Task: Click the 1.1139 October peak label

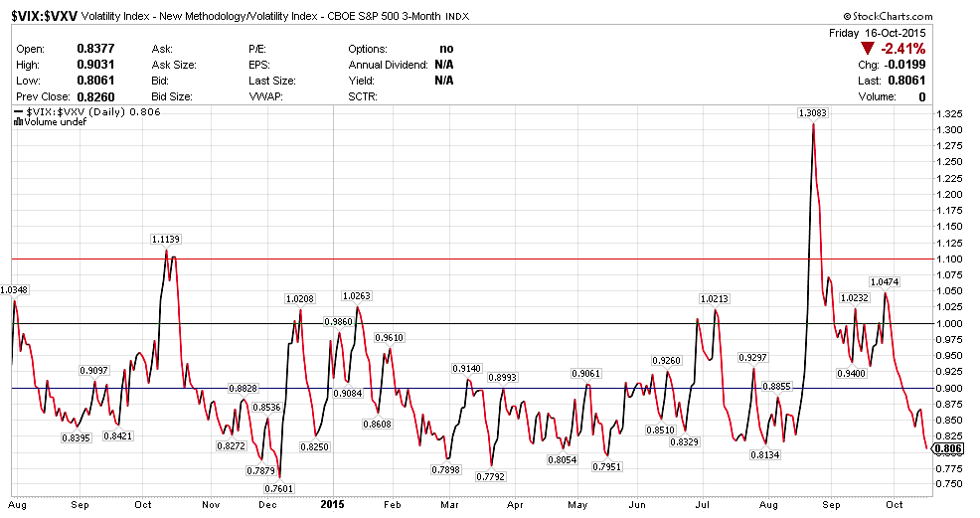Action: point(166,240)
